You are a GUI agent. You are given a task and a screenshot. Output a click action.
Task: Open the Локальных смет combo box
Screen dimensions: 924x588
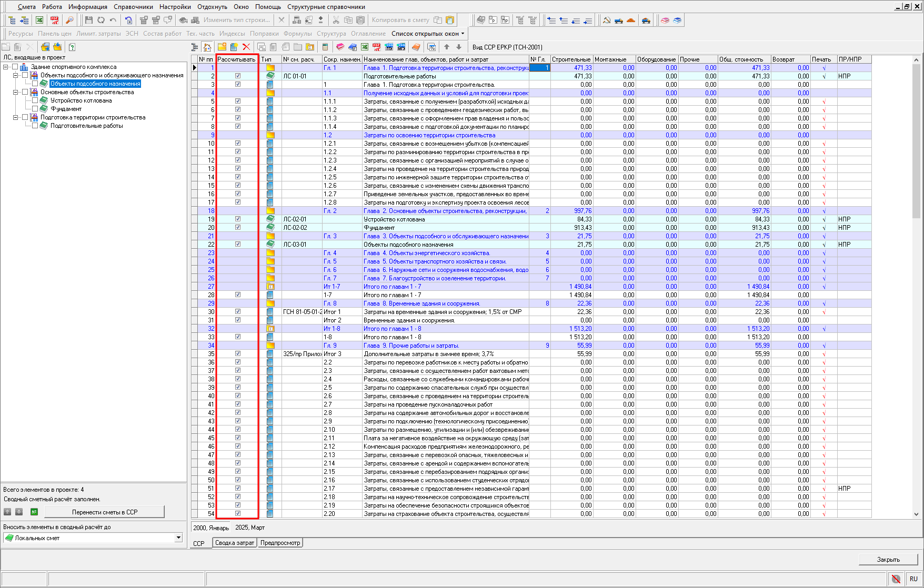[x=178, y=538]
